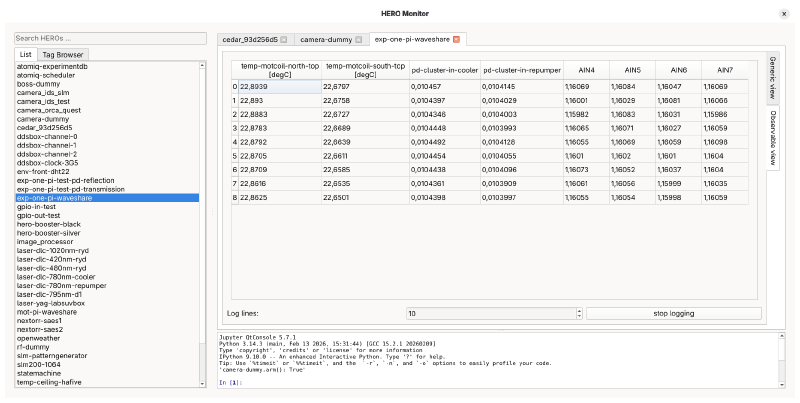
Task: Close the camera-dummy tab
Action: pos(359,40)
